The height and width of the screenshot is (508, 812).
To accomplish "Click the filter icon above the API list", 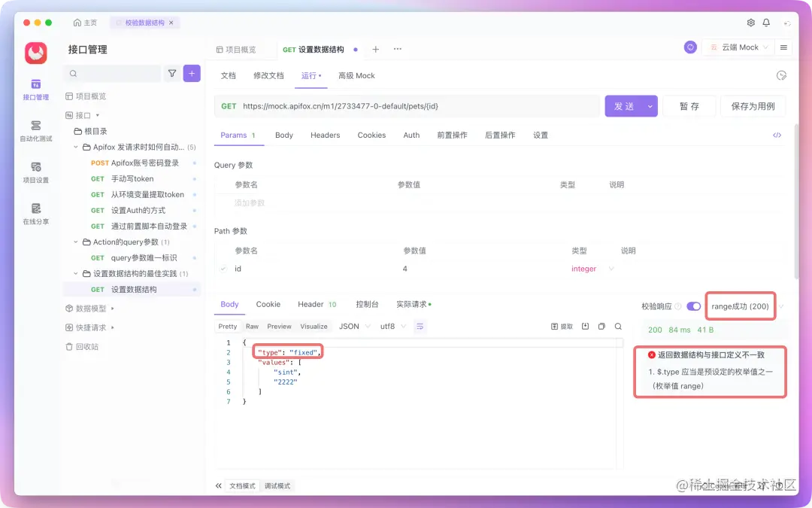I will coord(171,73).
